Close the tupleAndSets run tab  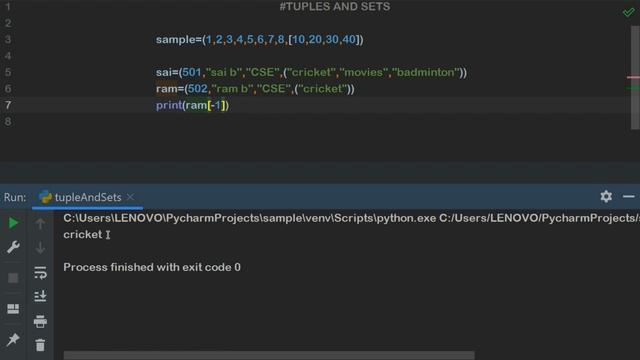[130, 197]
